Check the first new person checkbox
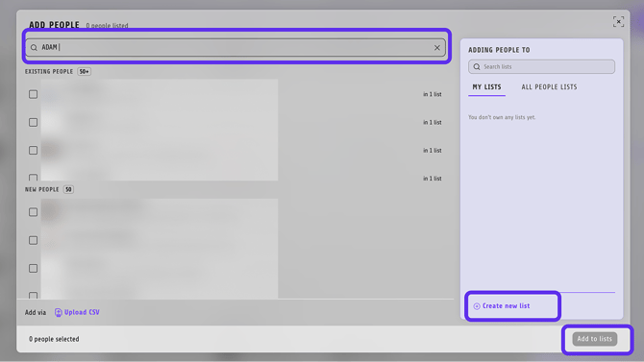Image resolution: width=644 pixels, height=362 pixels. (x=34, y=212)
